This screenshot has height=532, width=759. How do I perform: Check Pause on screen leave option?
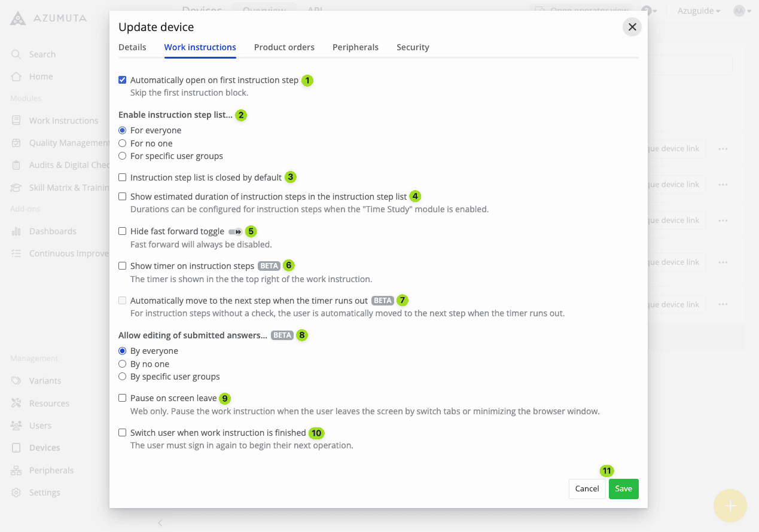coord(123,398)
